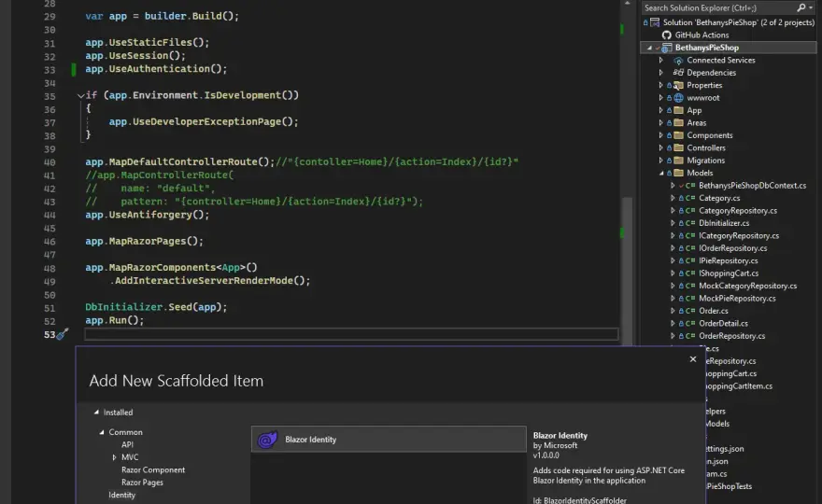Expand the wwwroot folder
Screen dimensions: 822x504
661,98
